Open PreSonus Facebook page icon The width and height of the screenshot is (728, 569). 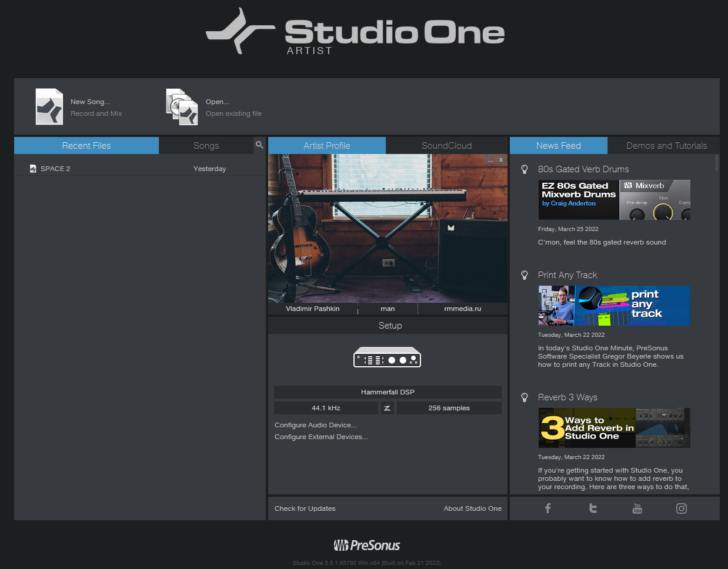(x=547, y=508)
